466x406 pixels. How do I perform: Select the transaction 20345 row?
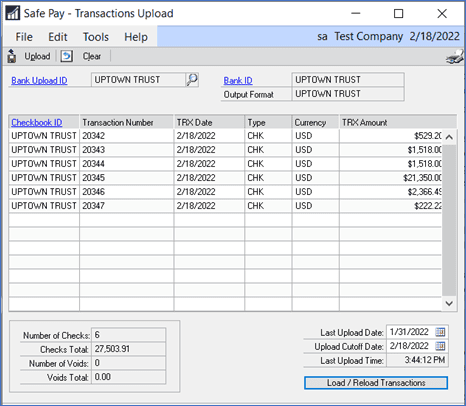[225, 178]
